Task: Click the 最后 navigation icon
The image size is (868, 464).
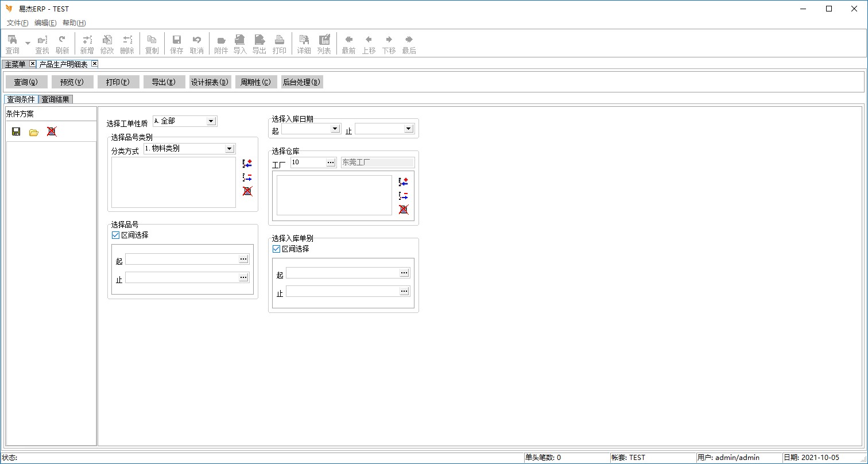Action: 409,44
